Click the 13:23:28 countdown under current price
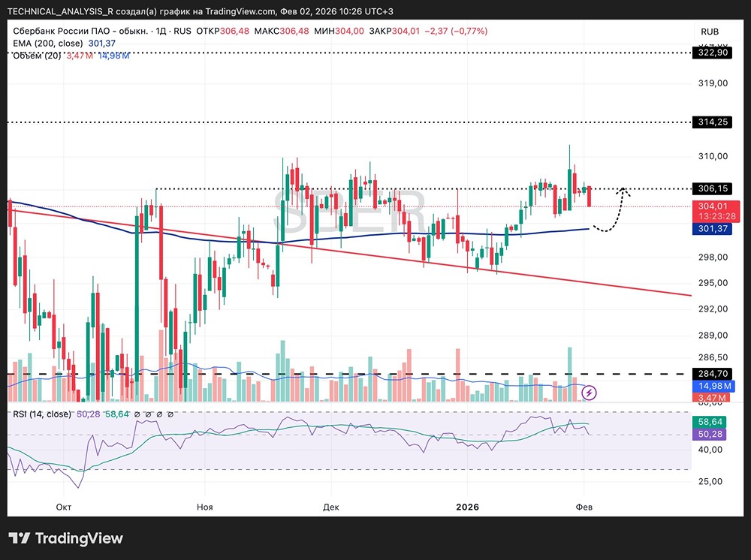 coord(716,216)
